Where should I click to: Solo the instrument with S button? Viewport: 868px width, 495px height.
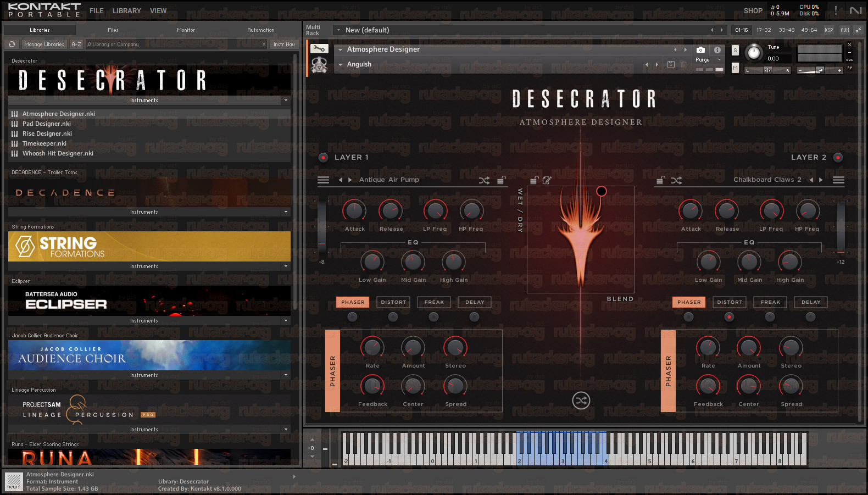pos(735,51)
